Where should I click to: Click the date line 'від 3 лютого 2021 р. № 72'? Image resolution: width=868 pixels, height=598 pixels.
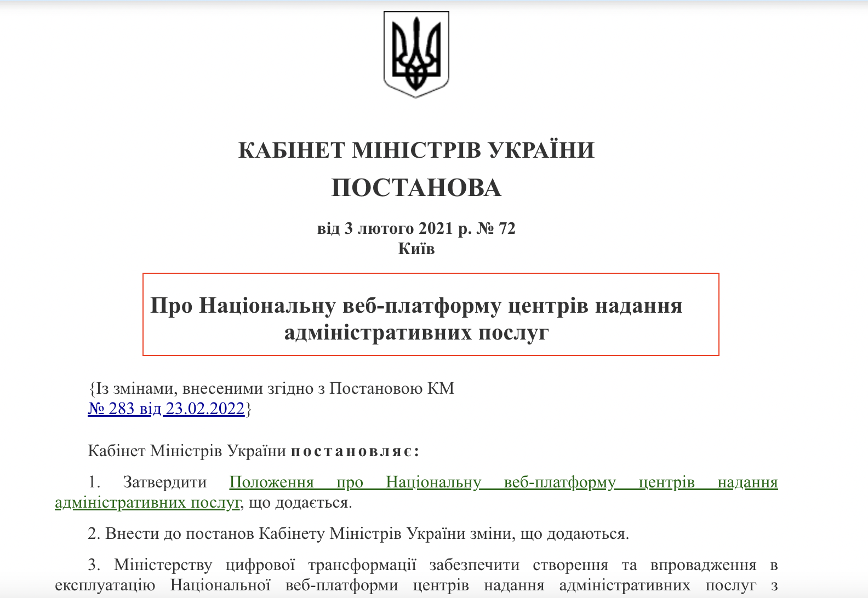(x=416, y=228)
